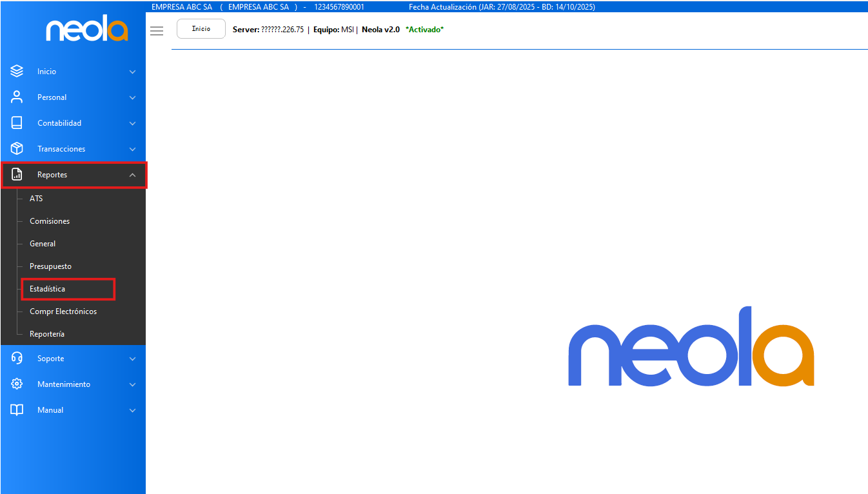Click the neola logo in sidebar header

coord(87,30)
